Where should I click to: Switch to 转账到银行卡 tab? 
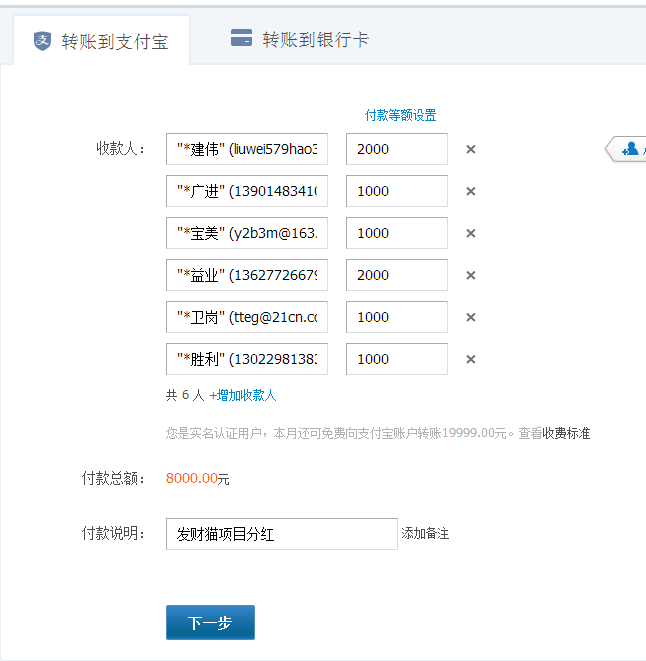pyautogui.click(x=300, y=40)
